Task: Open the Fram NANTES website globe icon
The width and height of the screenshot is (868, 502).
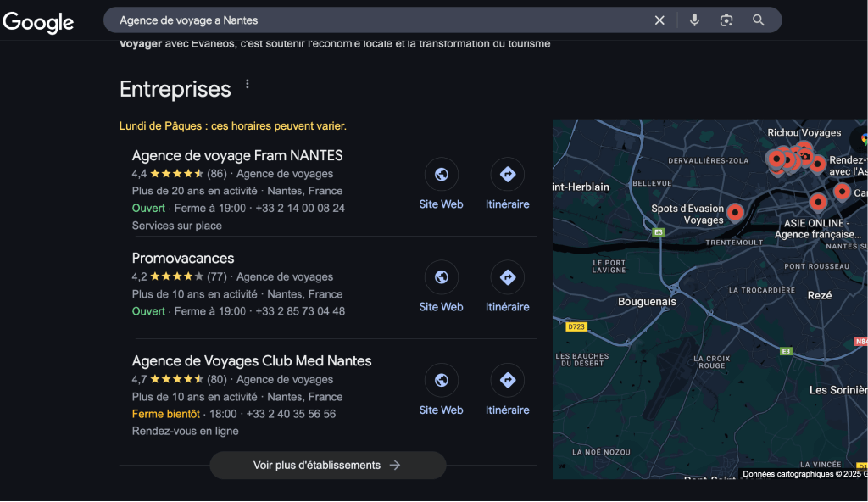Action: click(441, 175)
